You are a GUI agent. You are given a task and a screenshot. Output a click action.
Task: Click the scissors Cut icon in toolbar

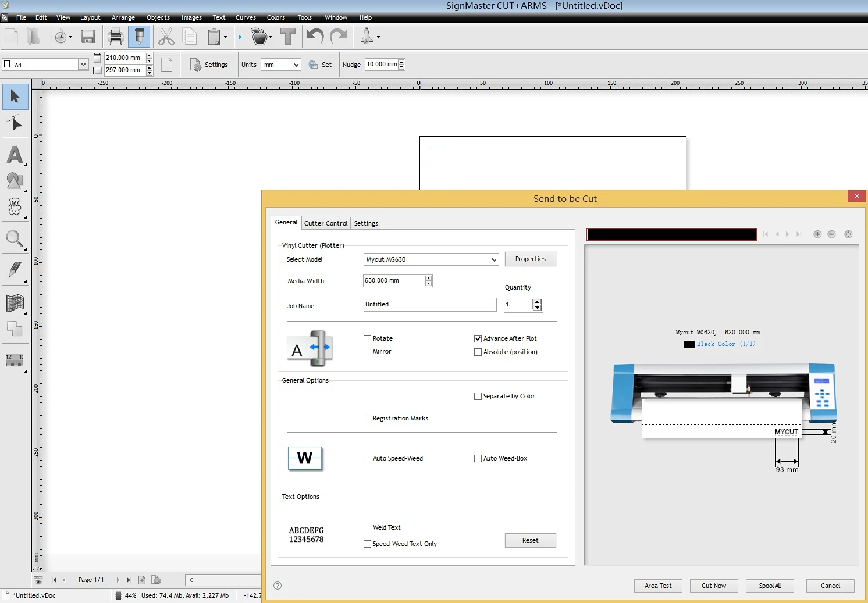point(166,37)
